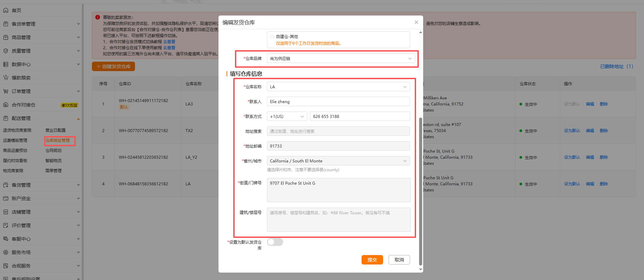Open 商品运费预估 submenu item
The height and width of the screenshot is (280, 644).
coord(15,151)
